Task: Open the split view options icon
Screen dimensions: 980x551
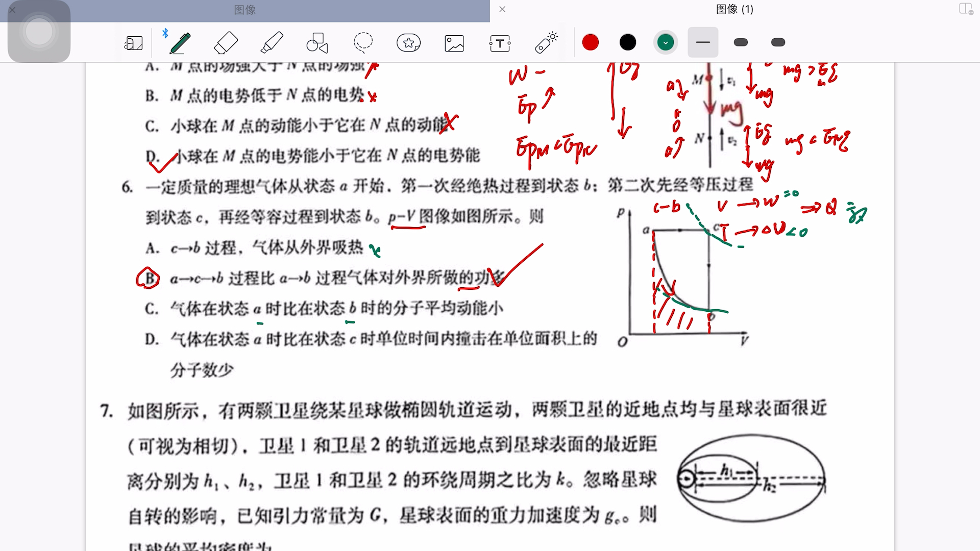Action: (x=965, y=9)
